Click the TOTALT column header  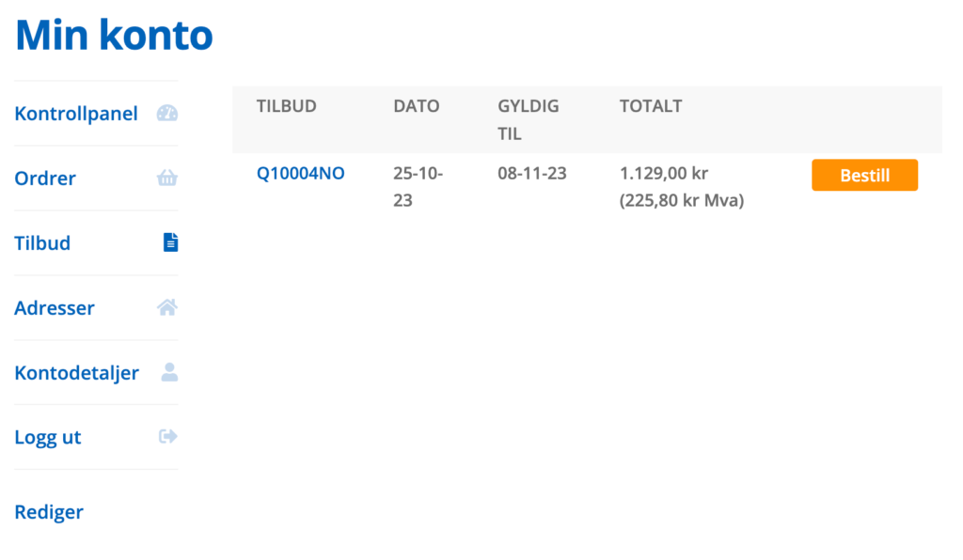[x=651, y=106]
